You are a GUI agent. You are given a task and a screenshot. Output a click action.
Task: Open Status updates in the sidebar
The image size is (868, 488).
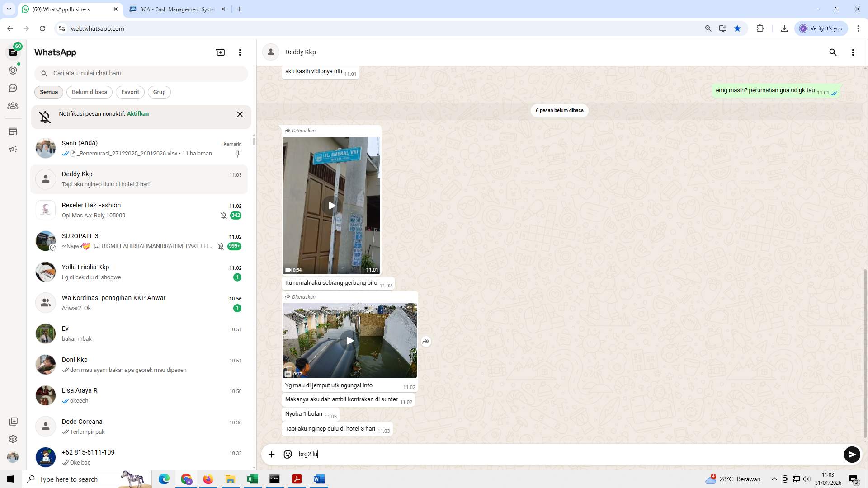click(x=13, y=70)
